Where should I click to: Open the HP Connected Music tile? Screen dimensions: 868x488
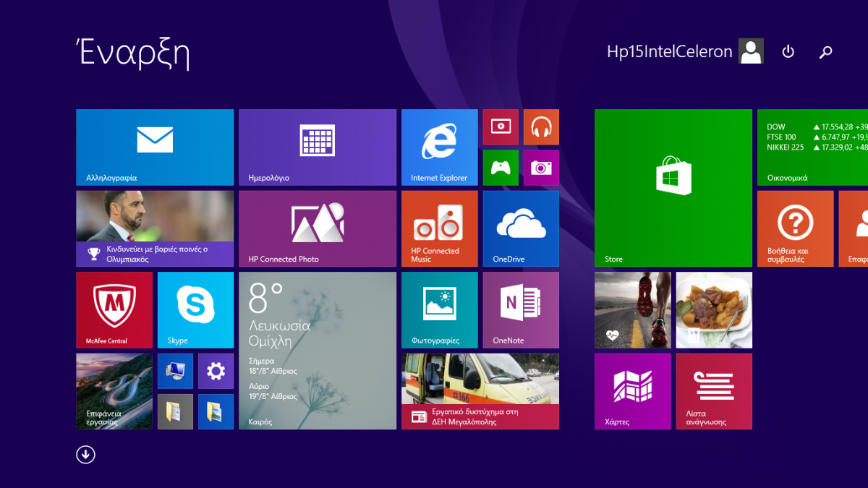click(x=440, y=228)
